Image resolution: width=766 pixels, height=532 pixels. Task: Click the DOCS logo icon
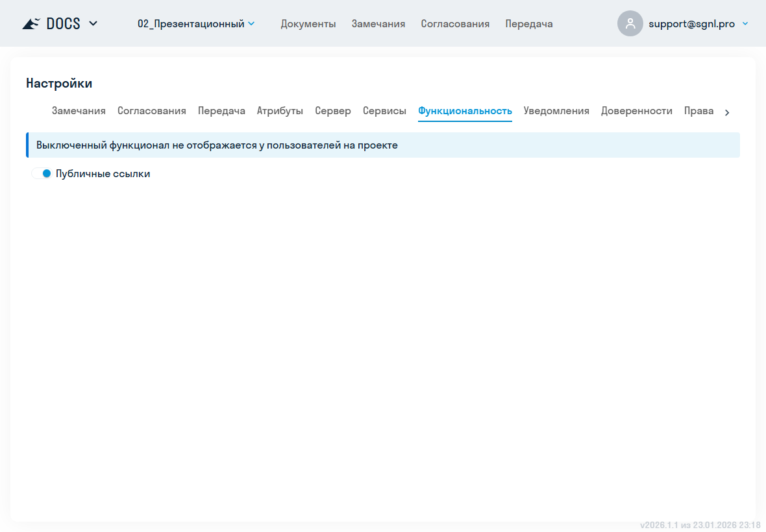(31, 24)
